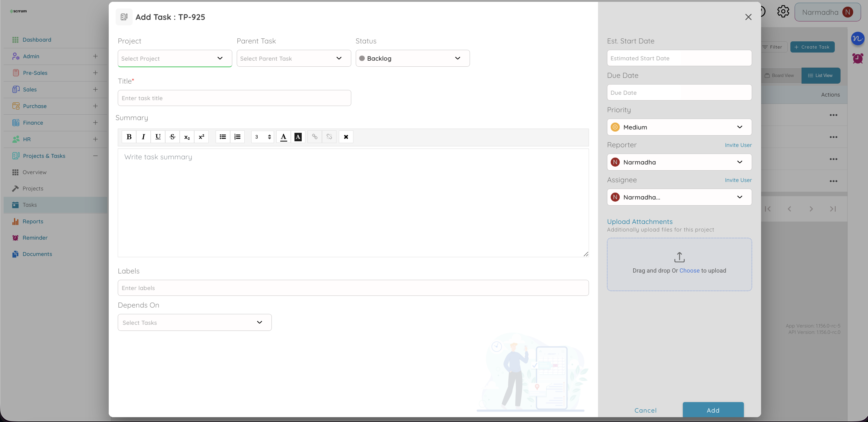Viewport: 868px width, 422px height.
Task: Click Invite User next to Reporter
Action: click(738, 145)
